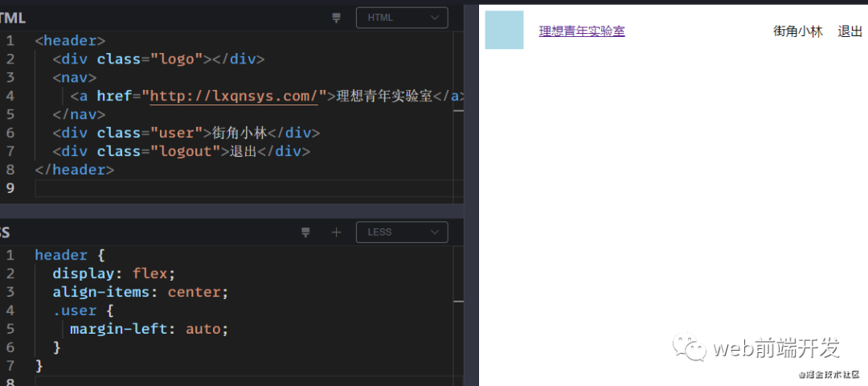
Task: Click the empty line 9 in HTML editor
Action: pyautogui.click(x=248, y=188)
